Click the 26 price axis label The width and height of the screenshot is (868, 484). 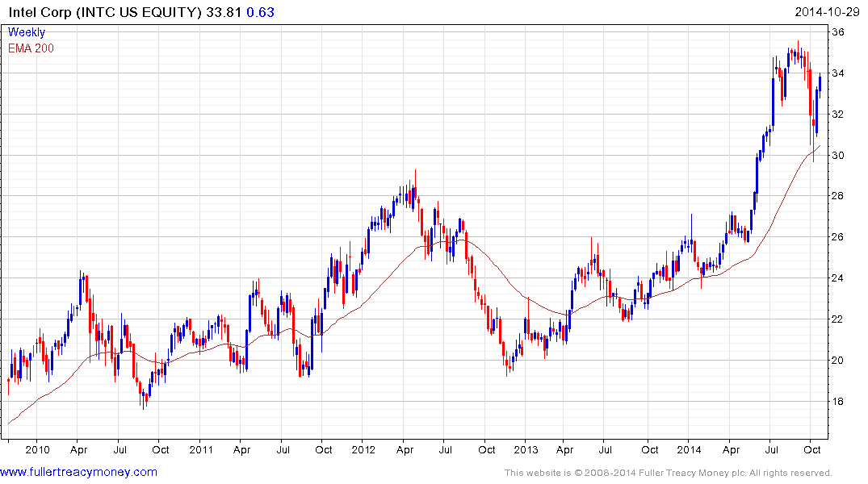(x=838, y=236)
